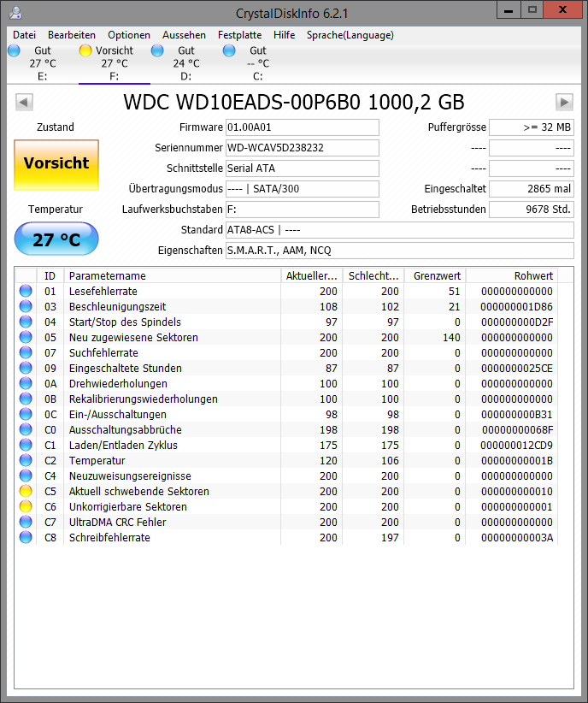
Task: Click yellow icon of Unkorrigierbare Sektoren
Action: [x=26, y=506]
